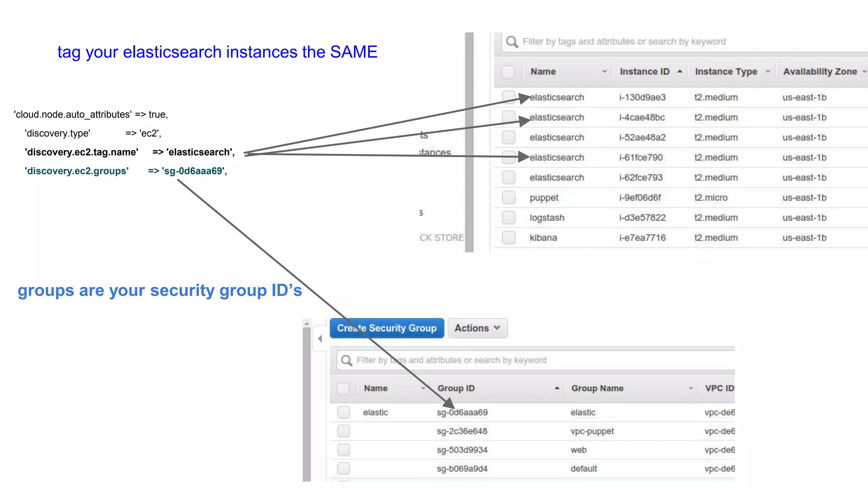The width and height of the screenshot is (868, 488).
Task: Select instance ID i-130d9ae3 text
Action: click(643, 97)
